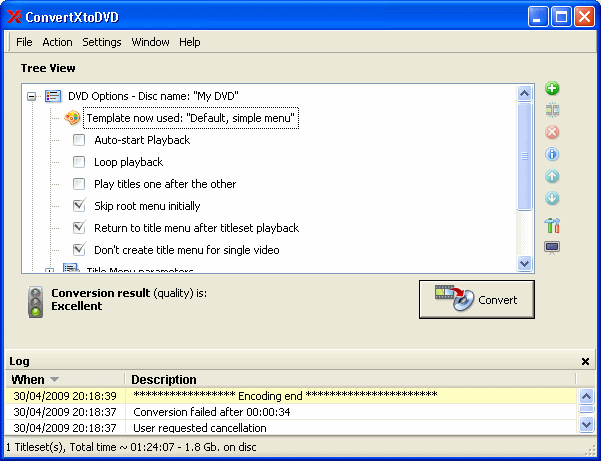Uncheck Skip root menu initially
This screenshot has height=461, width=601.
79,206
